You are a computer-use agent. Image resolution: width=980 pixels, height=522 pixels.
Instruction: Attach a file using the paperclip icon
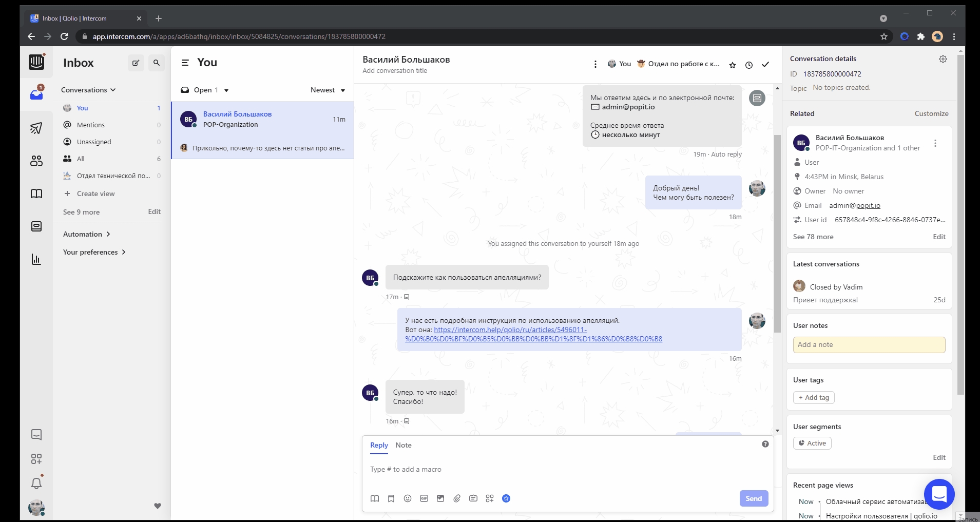457,498
